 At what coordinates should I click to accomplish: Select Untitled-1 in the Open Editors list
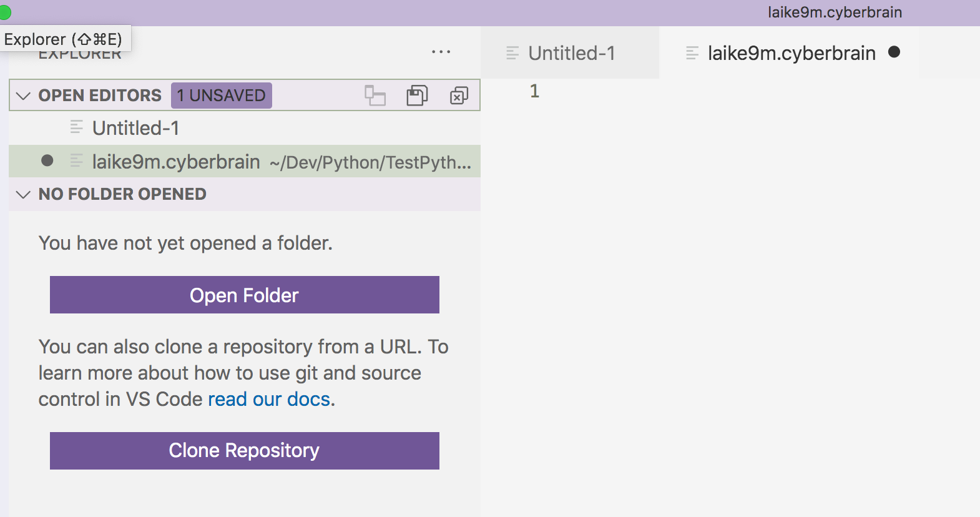[x=136, y=128]
